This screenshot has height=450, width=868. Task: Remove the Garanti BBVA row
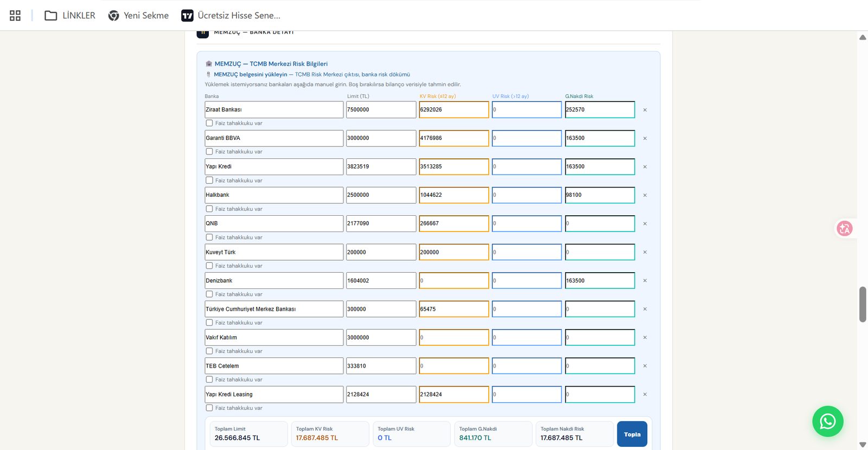645,138
